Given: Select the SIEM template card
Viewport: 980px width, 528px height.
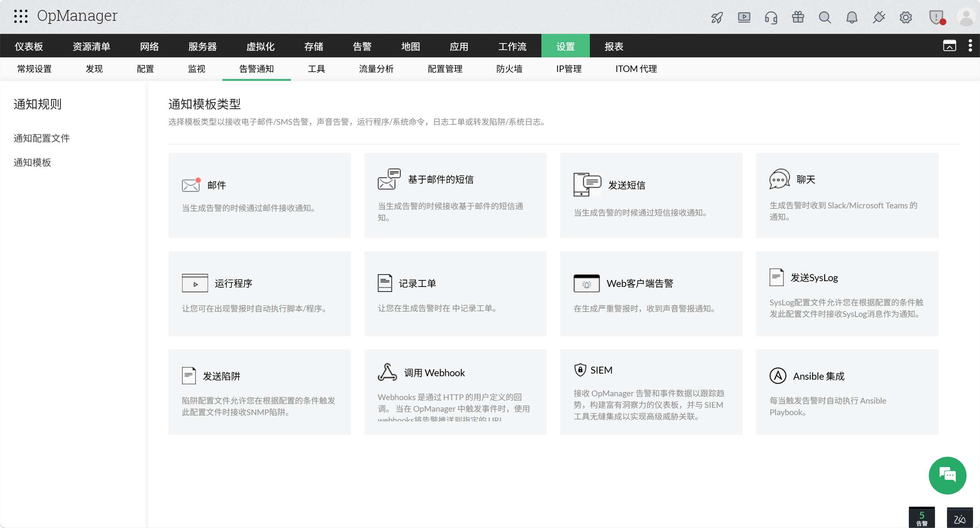Looking at the screenshot, I should 651,392.
